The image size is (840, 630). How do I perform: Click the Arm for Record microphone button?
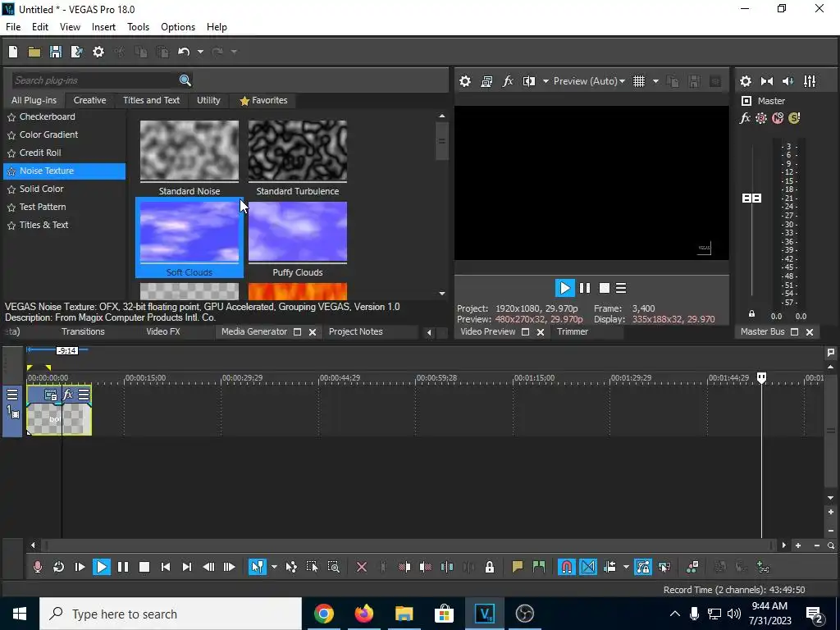click(x=38, y=567)
